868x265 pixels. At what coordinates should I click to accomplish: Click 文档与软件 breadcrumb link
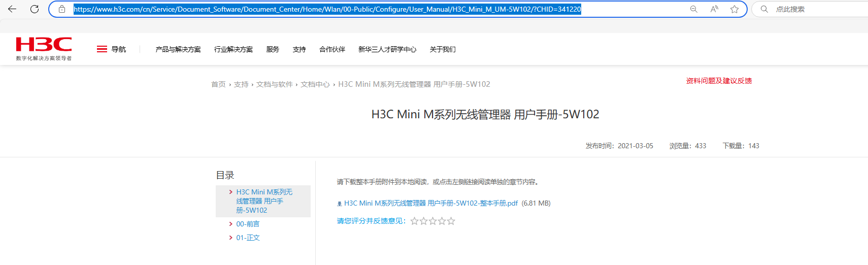(x=275, y=84)
